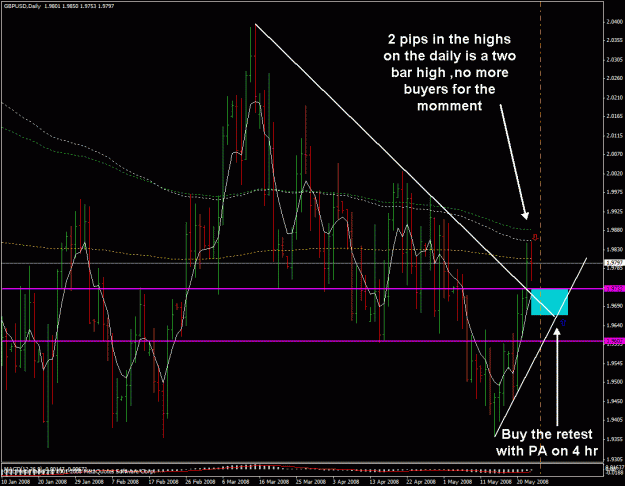Click the 1.9690 price axis label
Image resolution: width=625 pixels, height=486 pixels.
[x=614, y=306]
